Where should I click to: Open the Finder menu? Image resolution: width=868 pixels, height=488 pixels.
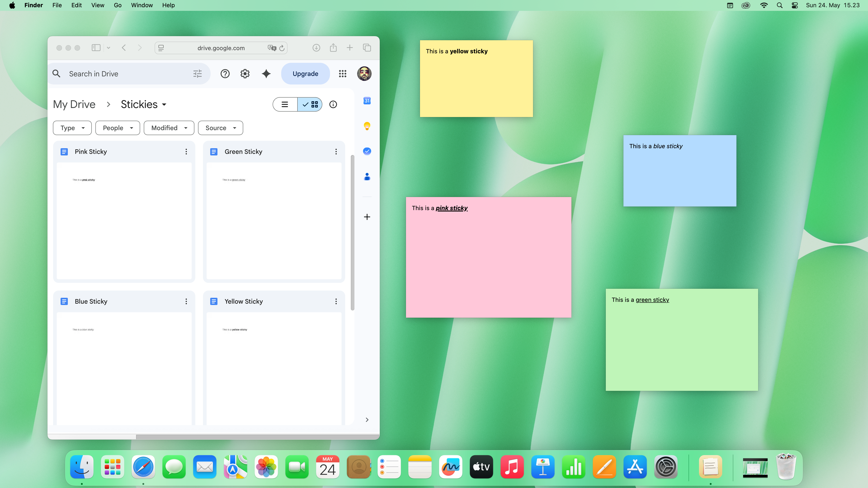point(33,5)
